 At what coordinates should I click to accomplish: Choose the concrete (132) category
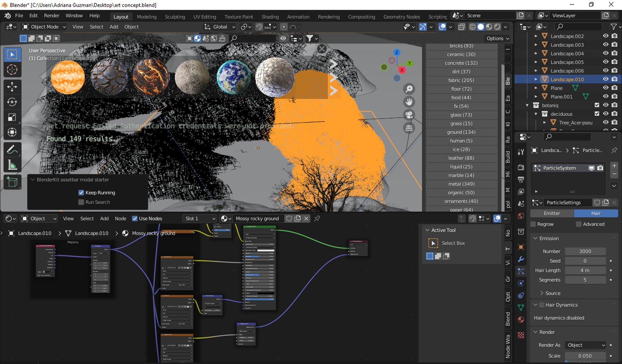point(461,63)
